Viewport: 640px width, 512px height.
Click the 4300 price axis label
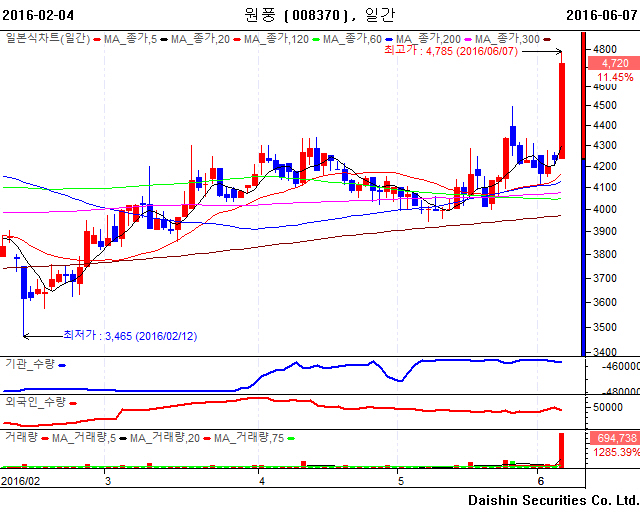[605, 145]
